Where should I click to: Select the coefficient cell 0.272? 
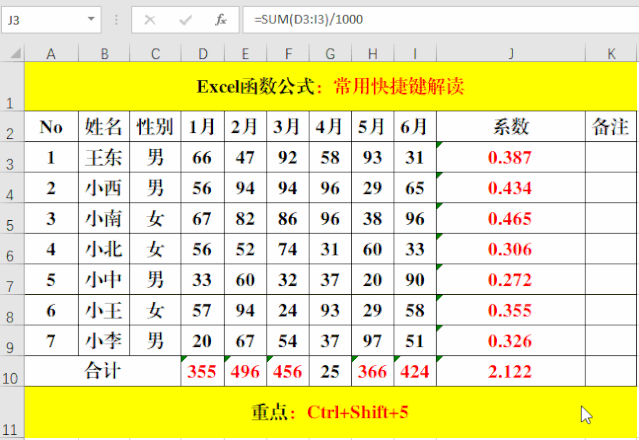tap(511, 279)
